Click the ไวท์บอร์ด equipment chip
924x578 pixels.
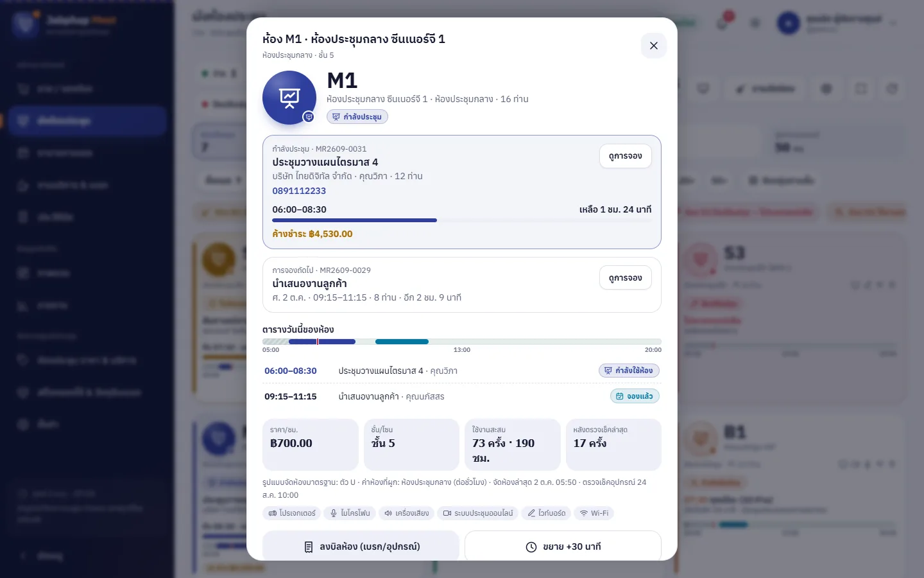click(547, 513)
